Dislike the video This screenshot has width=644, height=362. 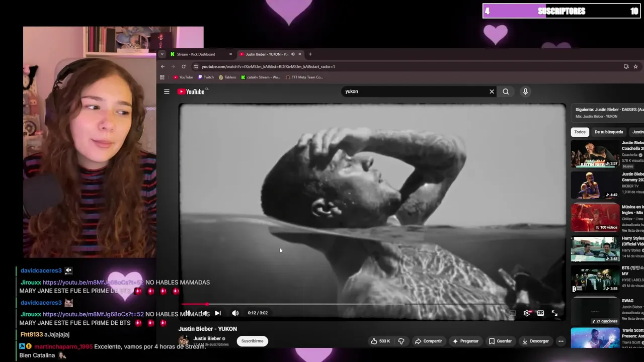coord(401,341)
